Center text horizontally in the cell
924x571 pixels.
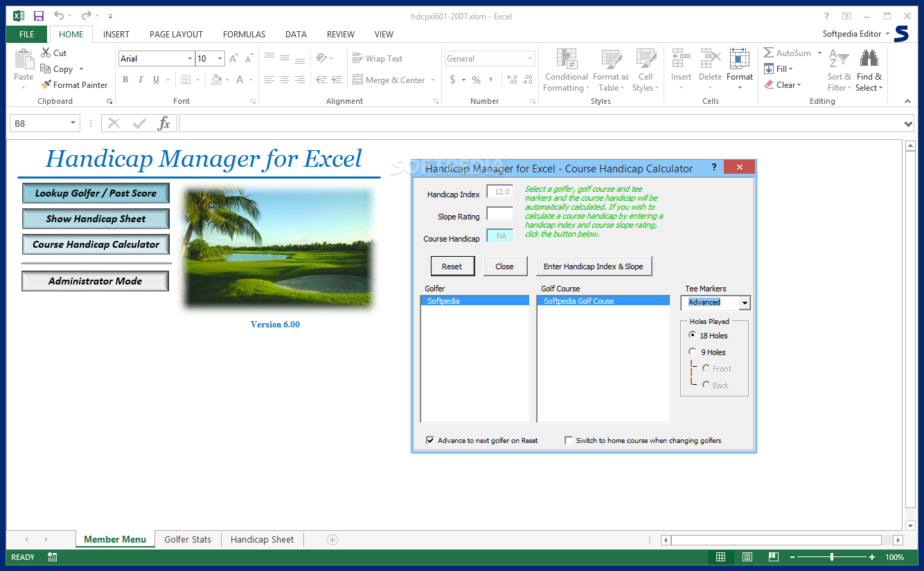pos(284,80)
